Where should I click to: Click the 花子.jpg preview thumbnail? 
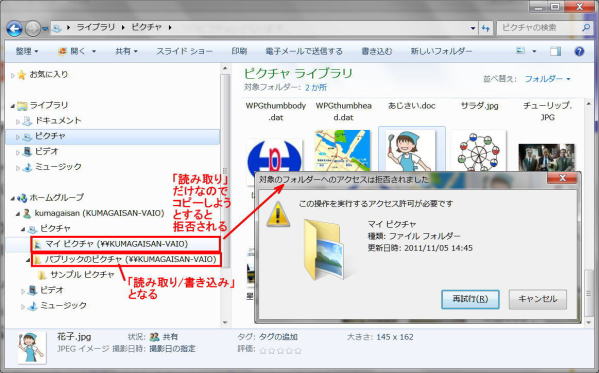click(x=32, y=347)
